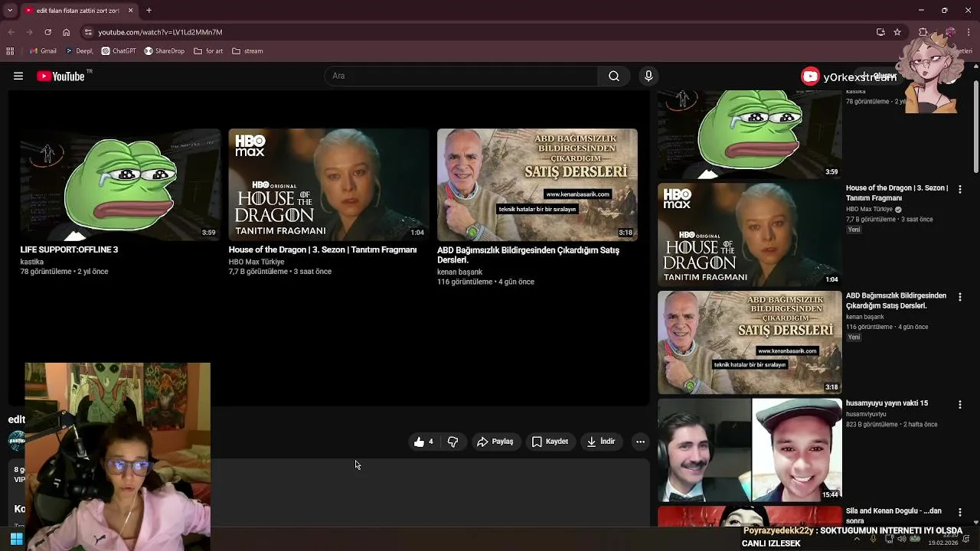Focus the Ara search field
The width and height of the screenshot is (980, 551).
point(462,76)
